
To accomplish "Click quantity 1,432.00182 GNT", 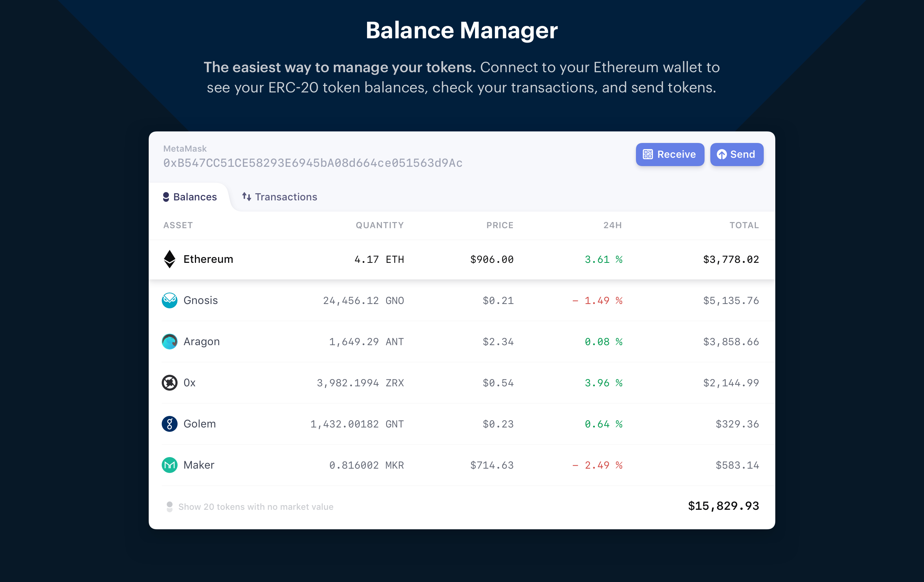I will coord(357,424).
